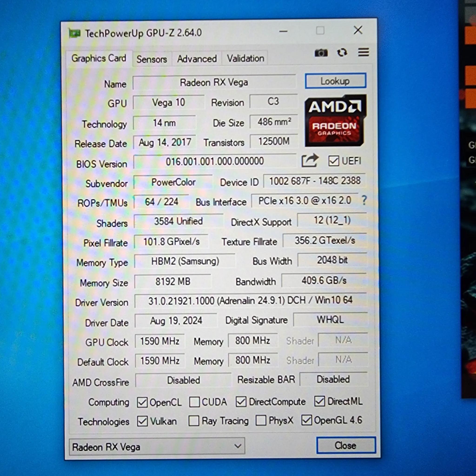
Task: Enable the CUDA checkbox
Action: pyautogui.click(x=195, y=402)
